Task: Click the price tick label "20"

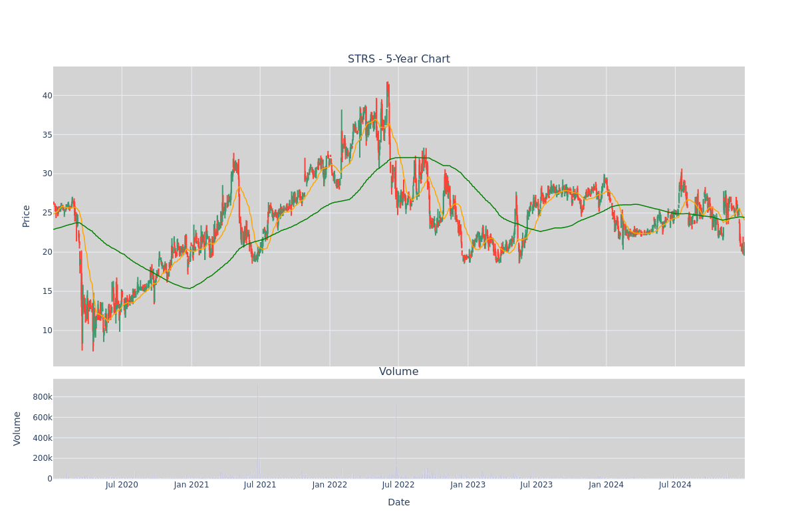Action: coord(47,252)
